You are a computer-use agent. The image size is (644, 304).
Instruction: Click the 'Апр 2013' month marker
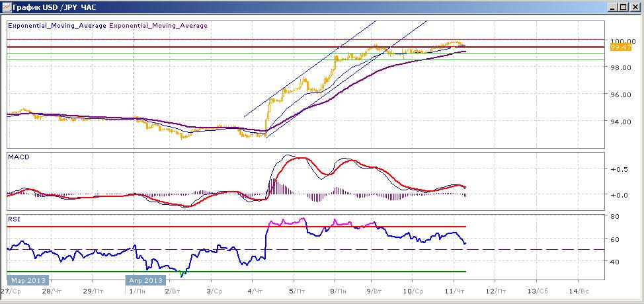[145, 281]
